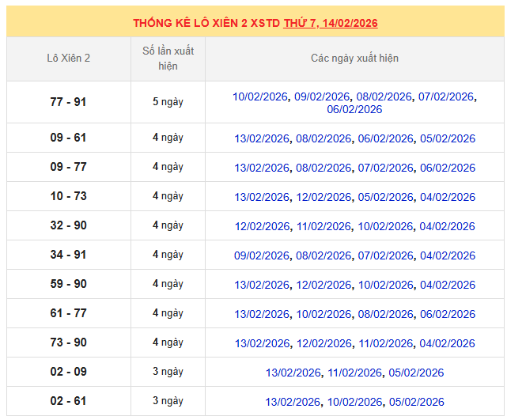Viewport: 507px width, 420px height.
Task: Select the 61 - 77 pair cell
Action: 68,313
